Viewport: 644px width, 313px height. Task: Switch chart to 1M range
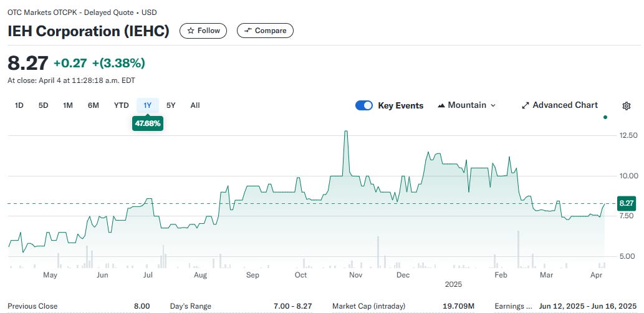68,105
